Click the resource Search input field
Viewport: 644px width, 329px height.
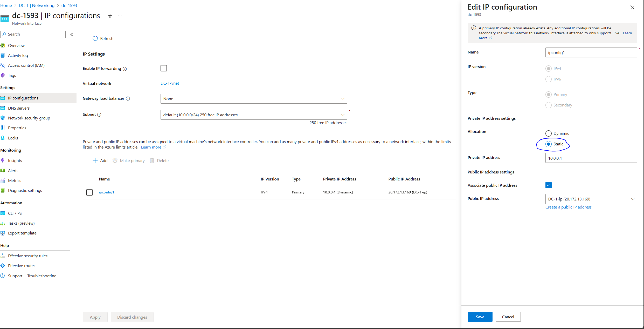click(x=33, y=34)
